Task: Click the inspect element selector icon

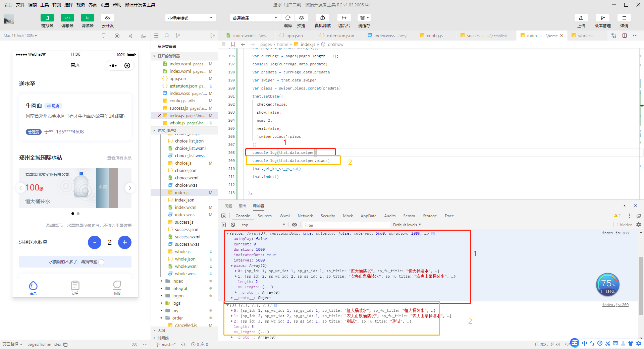Action: pyautogui.click(x=224, y=216)
